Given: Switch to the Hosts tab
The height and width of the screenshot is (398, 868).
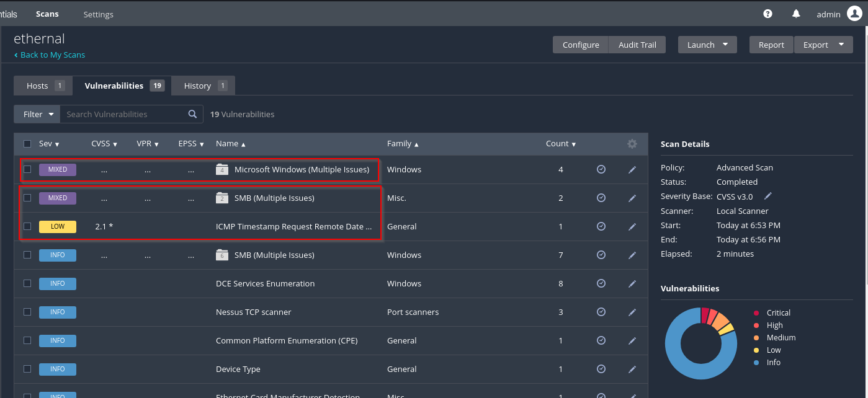Looking at the screenshot, I should point(43,86).
